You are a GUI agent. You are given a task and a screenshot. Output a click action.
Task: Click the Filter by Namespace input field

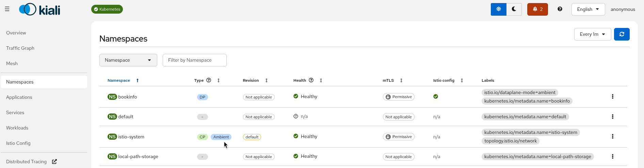coord(194,60)
